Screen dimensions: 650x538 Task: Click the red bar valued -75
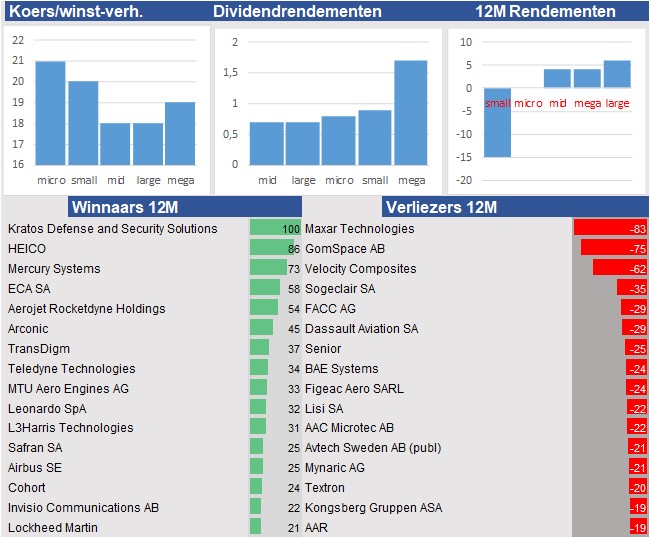click(x=614, y=247)
